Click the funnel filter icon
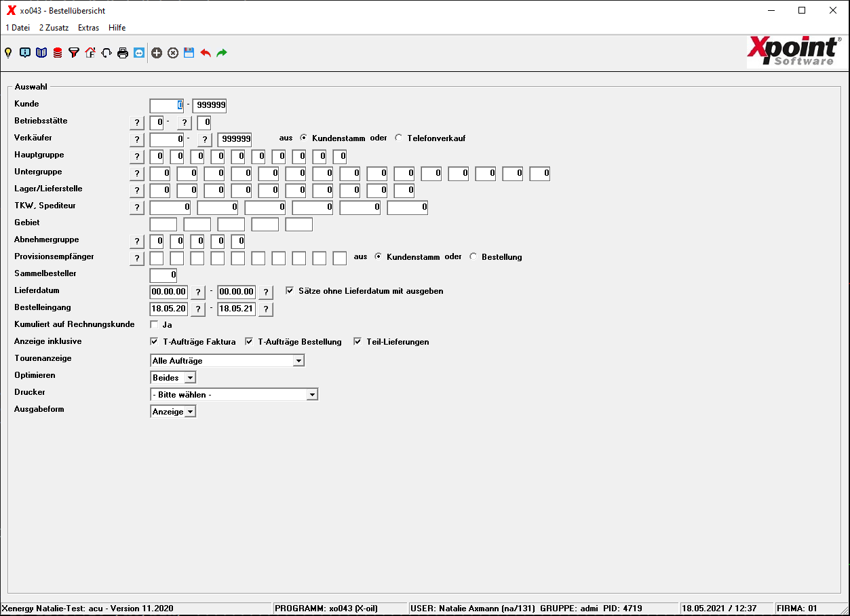This screenshot has height=616, width=850. [x=74, y=53]
